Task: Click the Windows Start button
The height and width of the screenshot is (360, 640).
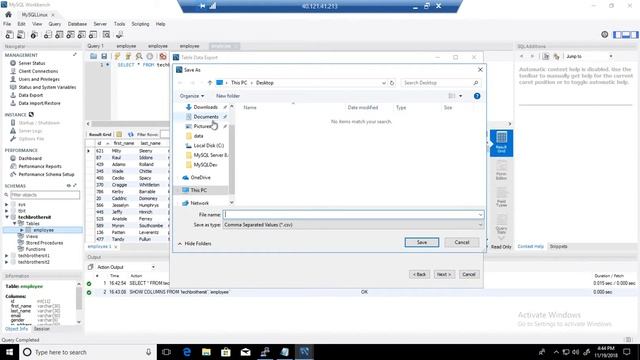Action: 9,352
